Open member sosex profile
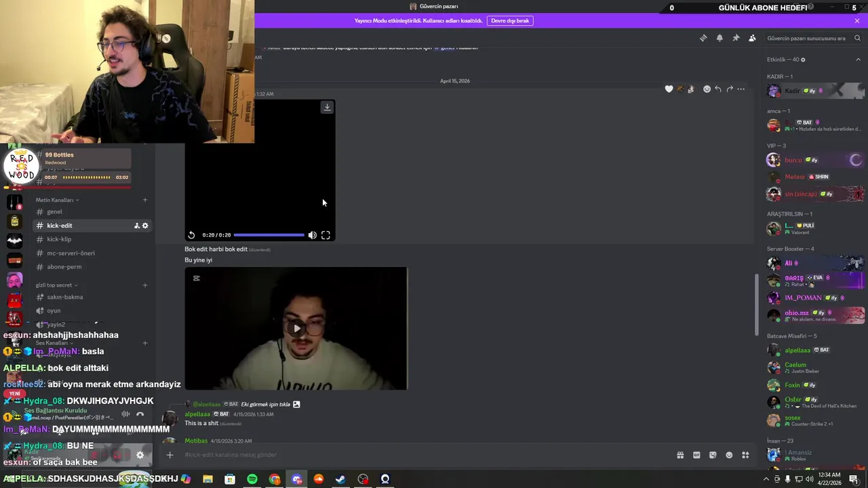Image resolution: width=868 pixels, height=488 pixels. (815, 420)
